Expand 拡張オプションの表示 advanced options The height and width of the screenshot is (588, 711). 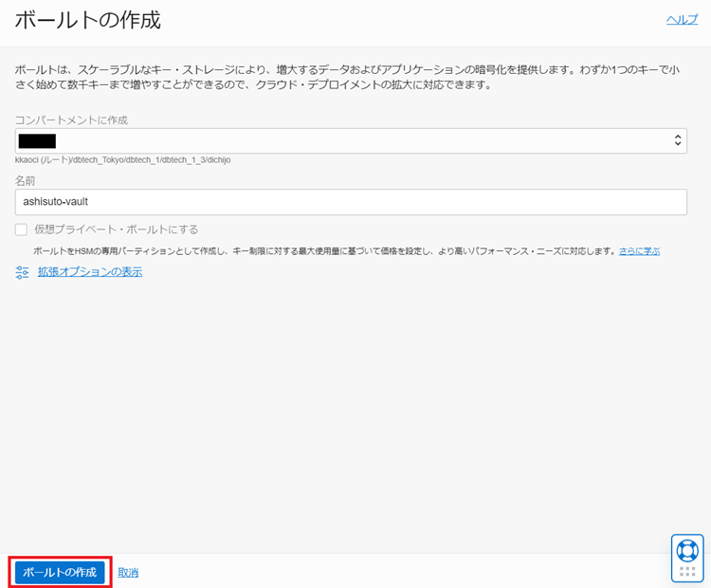[90, 272]
